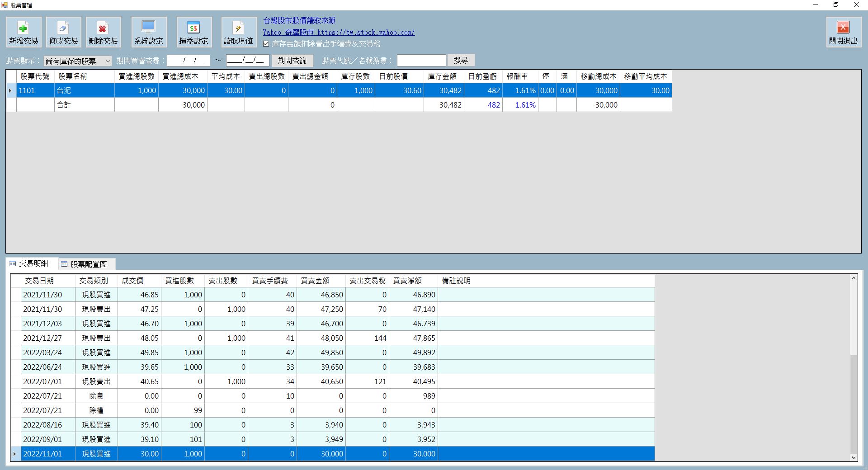
Task: Select the 2021/11/30 現股買進 transaction row
Action: point(333,295)
